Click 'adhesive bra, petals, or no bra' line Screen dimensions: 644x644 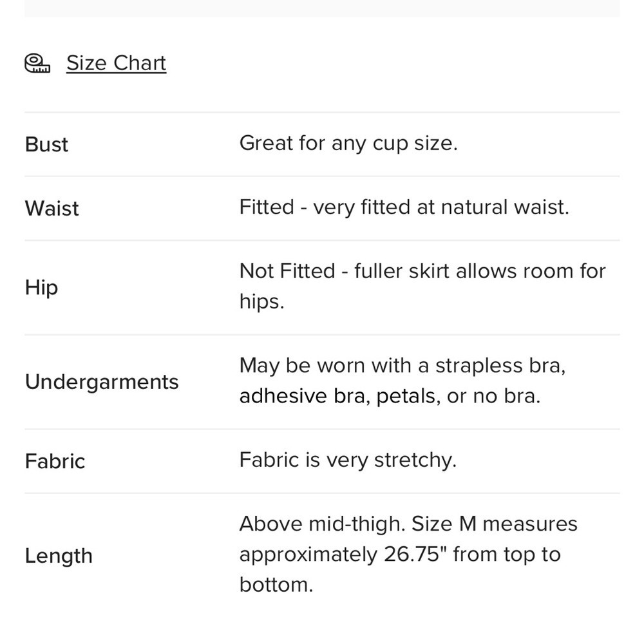coord(390,396)
